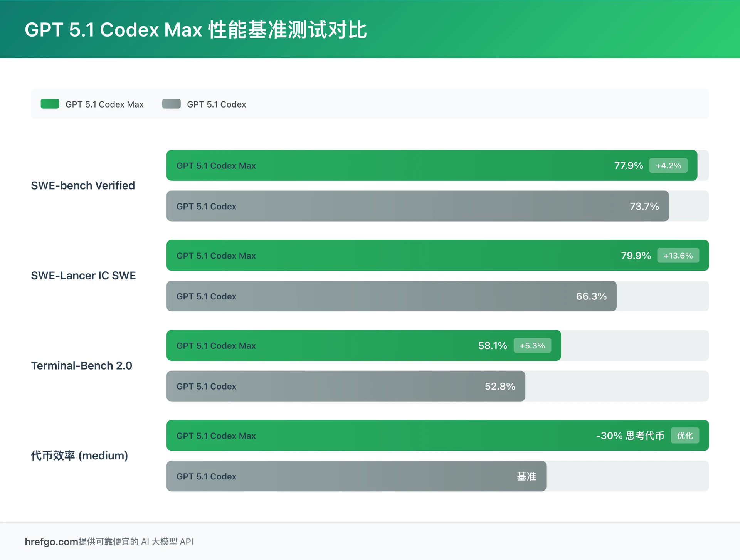Click the +13.6% improvement badge
The height and width of the screenshot is (560, 740).
[678, 255]
